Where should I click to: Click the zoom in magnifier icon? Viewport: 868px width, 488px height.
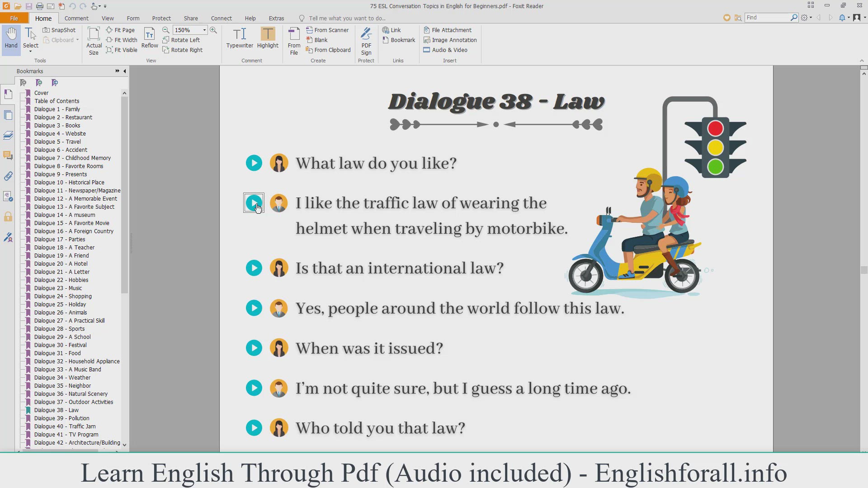[213, 30]
